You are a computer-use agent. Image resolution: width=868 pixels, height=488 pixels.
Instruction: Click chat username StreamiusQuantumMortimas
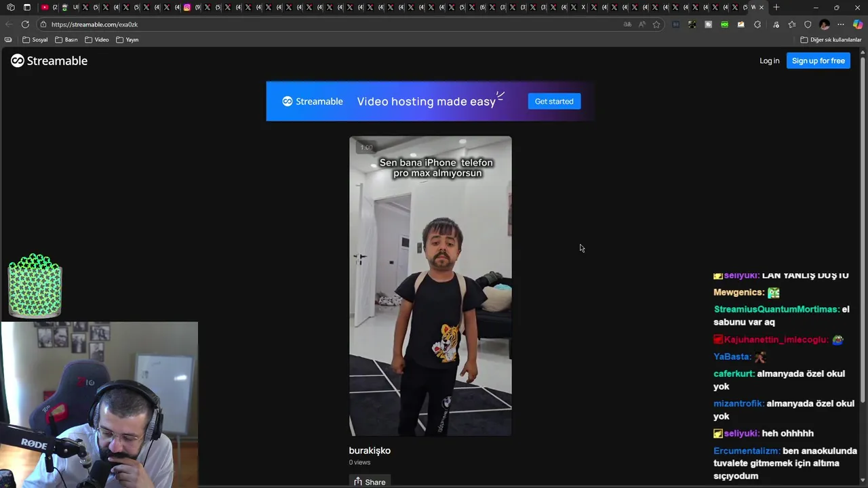point(776,309)
